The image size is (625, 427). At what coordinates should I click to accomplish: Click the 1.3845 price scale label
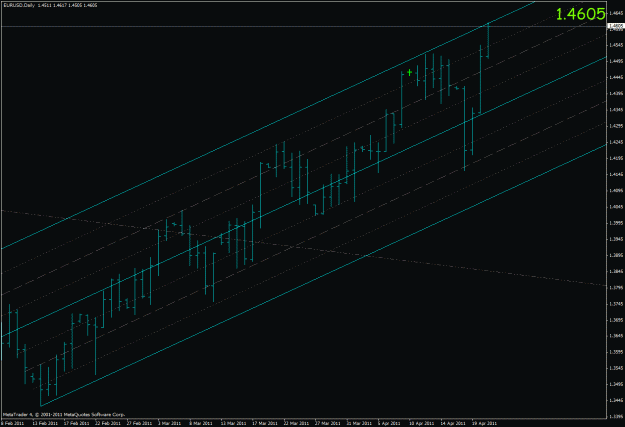pos(616,272)
